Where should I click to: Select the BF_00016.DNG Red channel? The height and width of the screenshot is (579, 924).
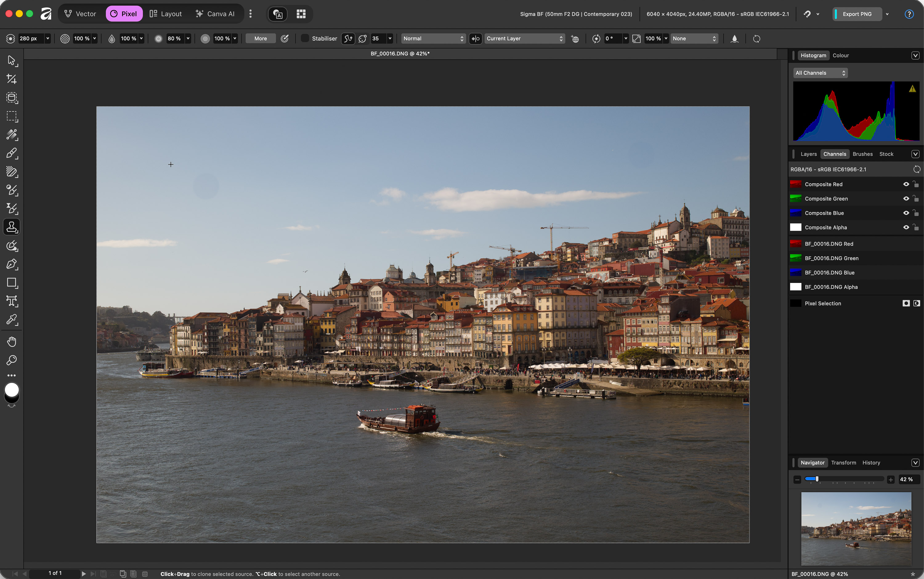856,244
